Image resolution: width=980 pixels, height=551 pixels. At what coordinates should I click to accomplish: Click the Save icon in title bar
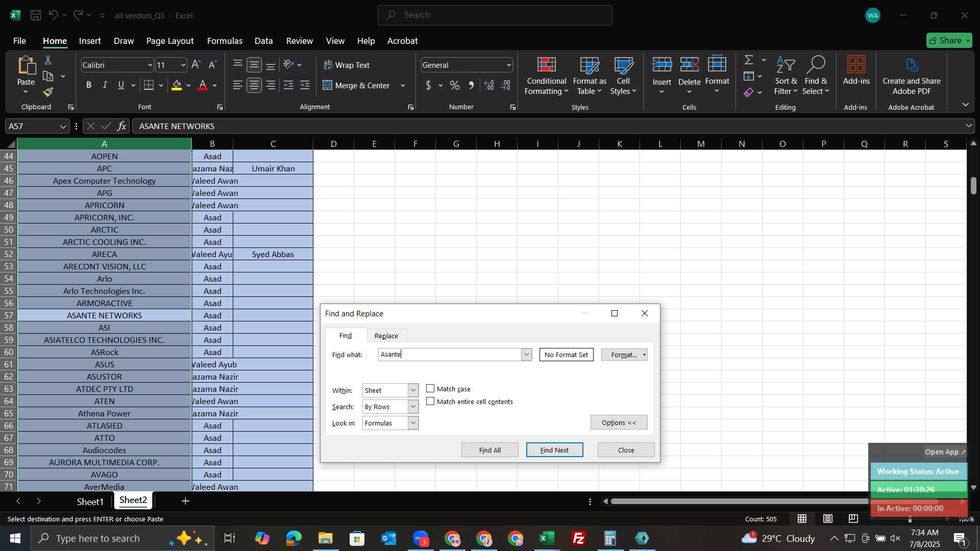[x=36, y=15]
